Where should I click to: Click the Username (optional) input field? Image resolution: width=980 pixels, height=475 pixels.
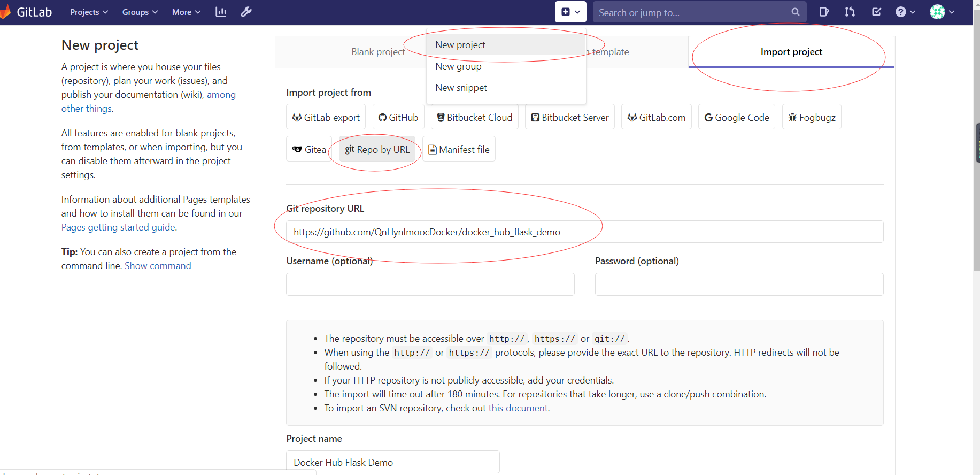tap(430, 284)
